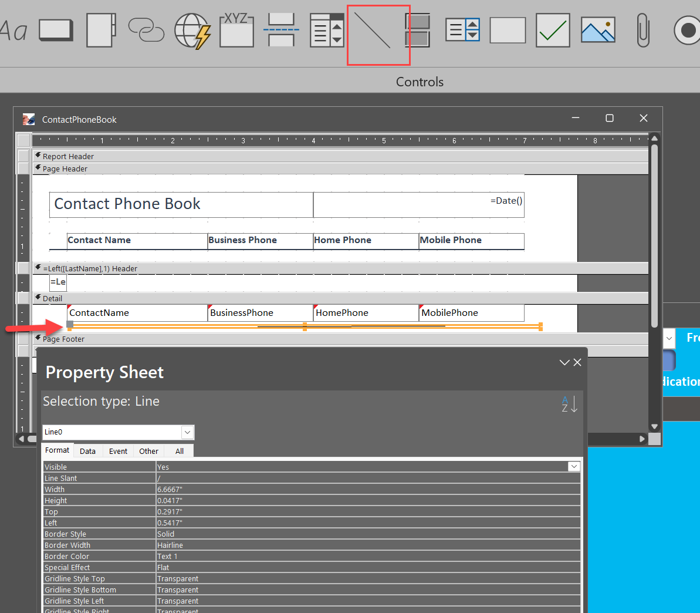700x613 pixels.
Task: Pick the Button control tool
Action: coord(56,31)
